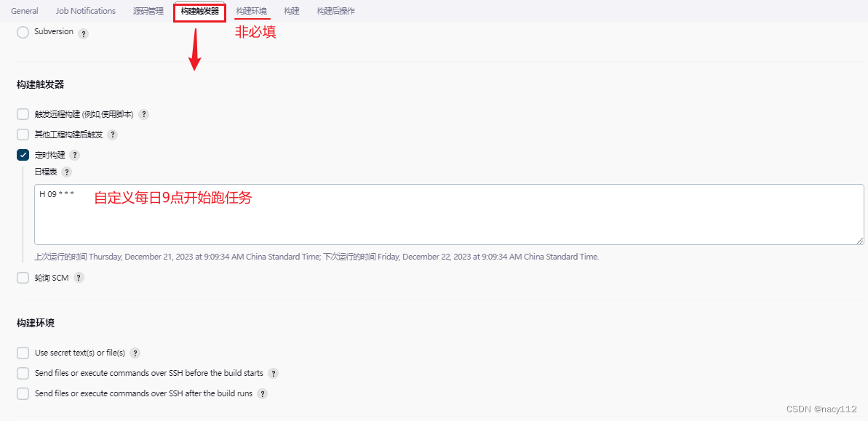Screen dimensions: 868x421
Task: Switch to the General tab
Action: point(24,11)
